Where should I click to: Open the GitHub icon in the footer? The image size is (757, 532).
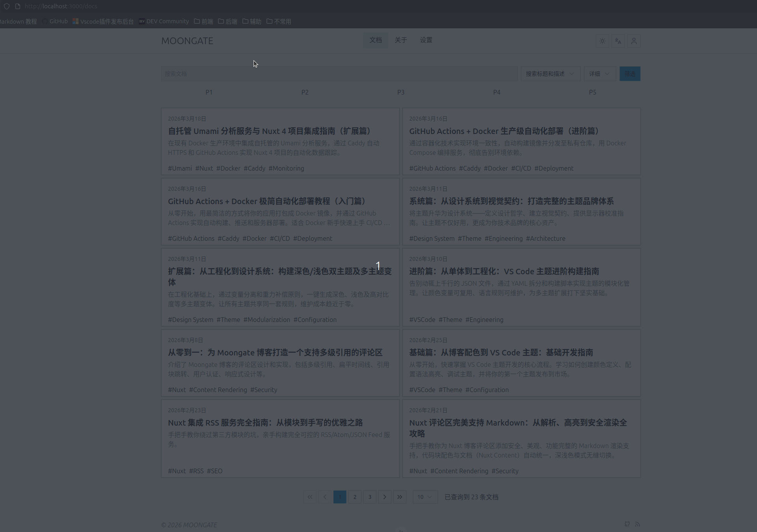click(x=627, y=524)
